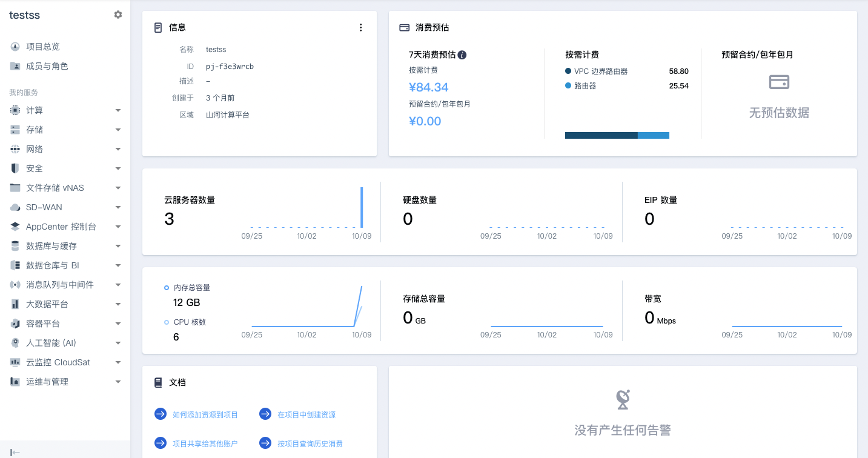Click the 7天消费预估 info icon

pos(462,55)
